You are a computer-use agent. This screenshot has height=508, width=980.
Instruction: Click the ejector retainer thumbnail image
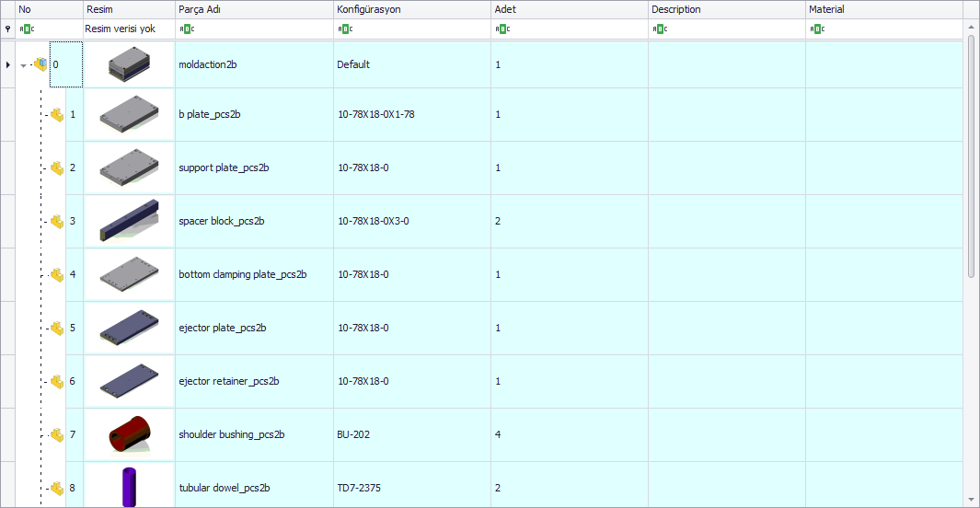pos(130,381)
